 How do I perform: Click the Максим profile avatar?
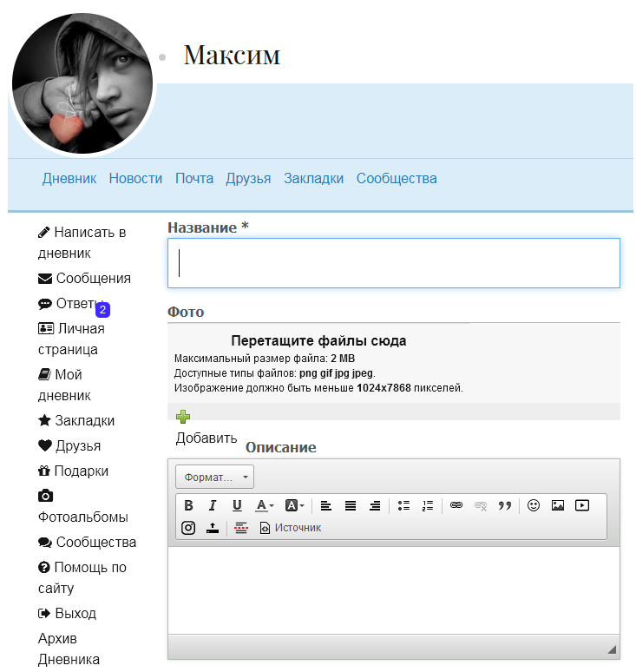(82, 83)
